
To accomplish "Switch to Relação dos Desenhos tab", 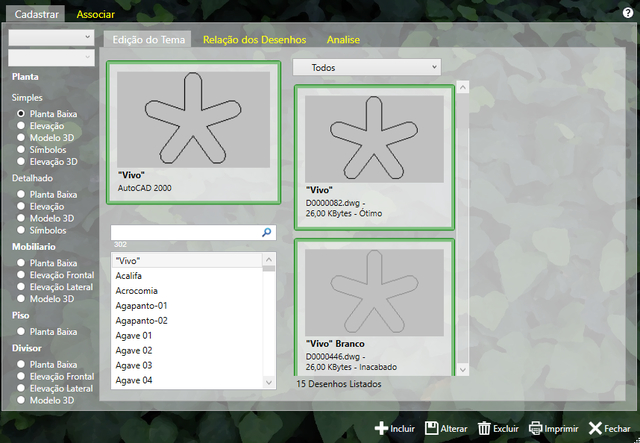I will (254, 40).
